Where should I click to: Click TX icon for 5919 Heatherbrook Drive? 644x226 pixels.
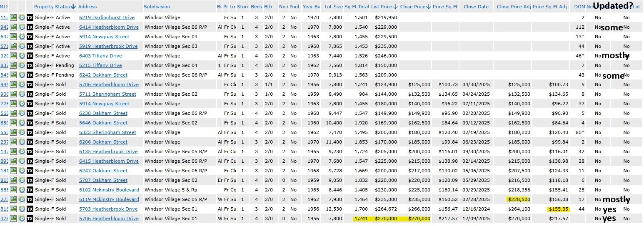click(x=30, y=46)
